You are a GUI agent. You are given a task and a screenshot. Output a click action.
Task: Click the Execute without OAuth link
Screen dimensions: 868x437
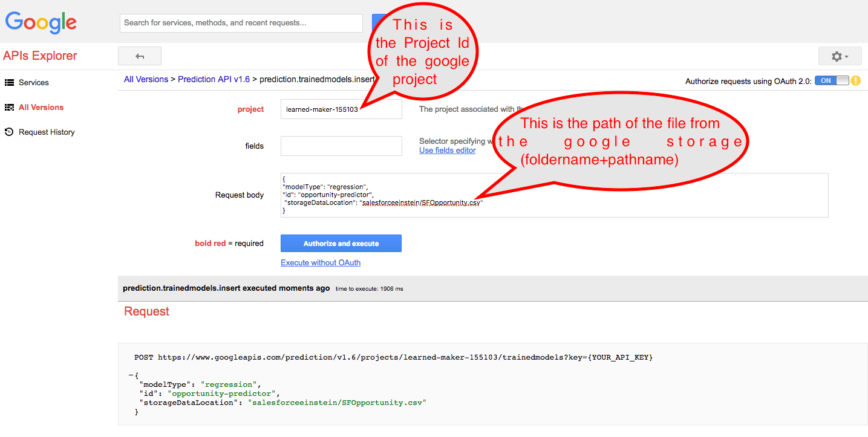point(321,262)
